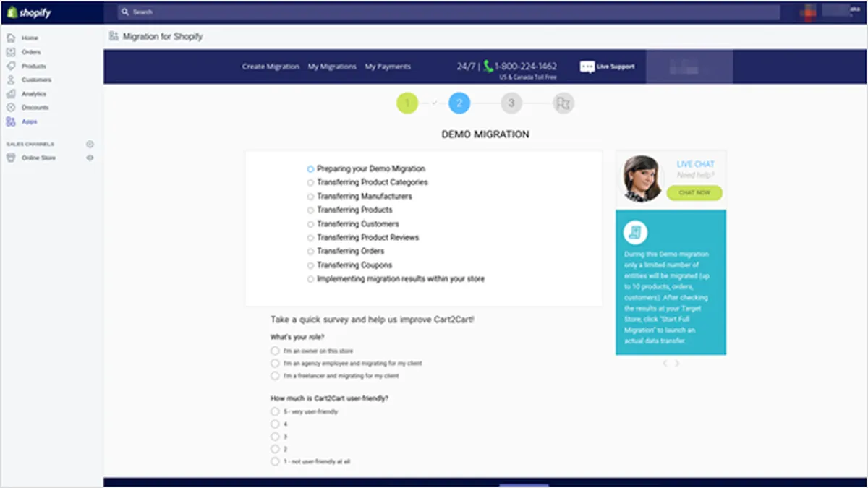
Task: Go to previous info card slide arrow
Action: (665, 364)
